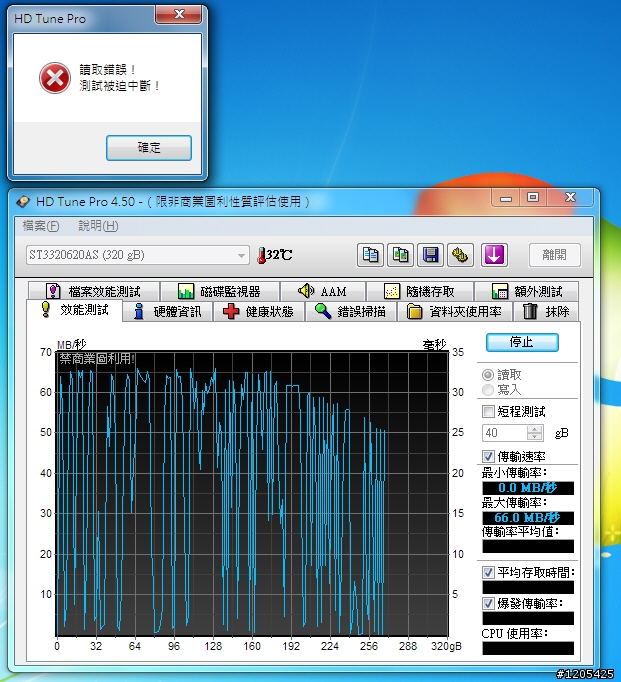Click the 確定 button in error dialog
The height and width of the screenshot is (682, 621).
(x=149, y=148)
